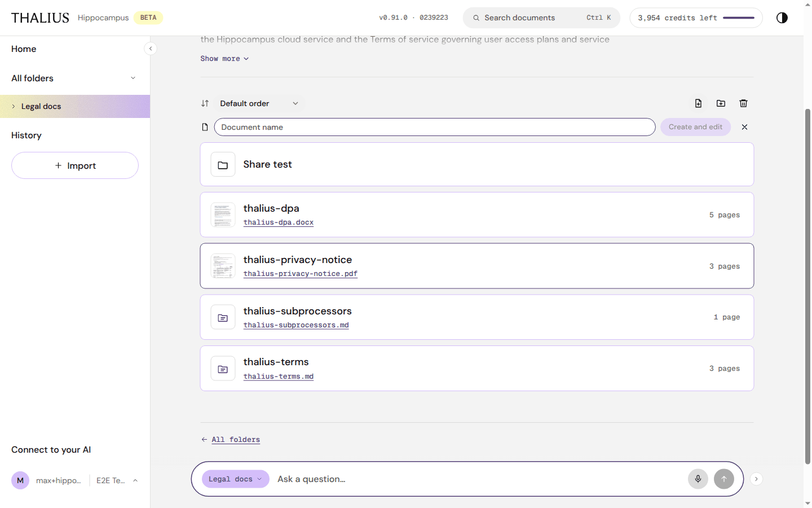Expand the right side panel chevron
Viewport: 812px width, 508px height.
pyautogui.click(x=756, y=479)
